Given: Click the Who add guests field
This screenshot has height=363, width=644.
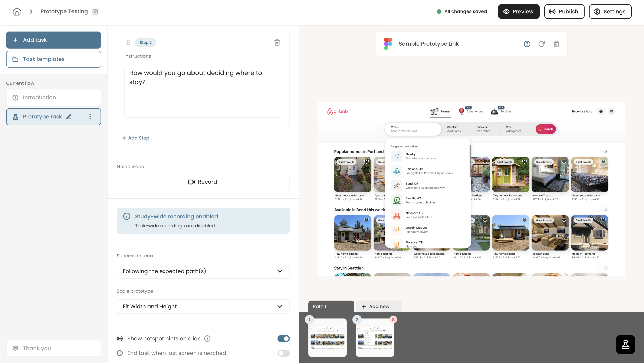Looking at the screenshot, I should click(x=513, y=129).
